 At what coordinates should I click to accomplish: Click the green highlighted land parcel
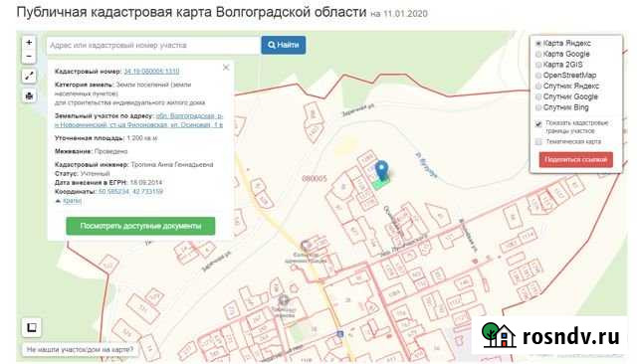[x=381, y=184]
